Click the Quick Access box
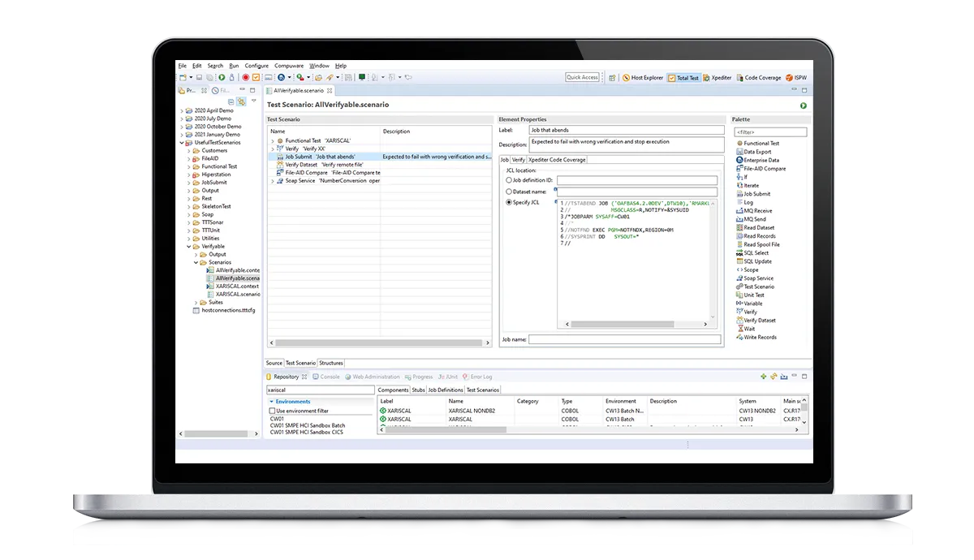974x560 pixels. [583, 78]
